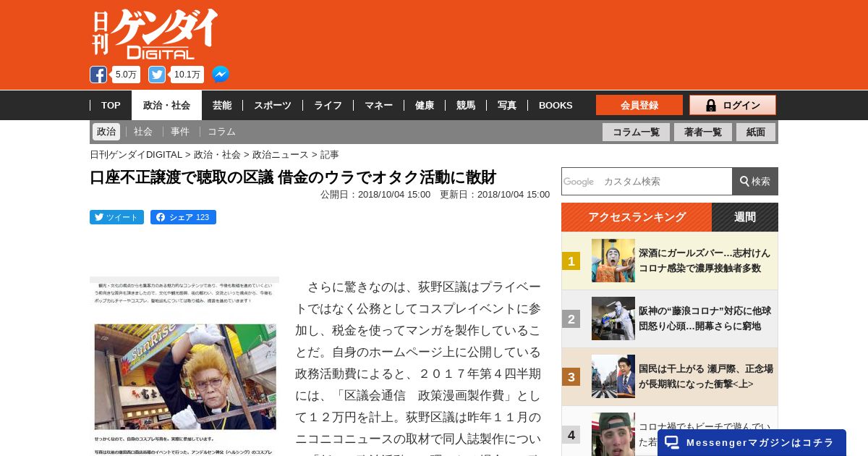Select アクセスランキング tab

637,217
